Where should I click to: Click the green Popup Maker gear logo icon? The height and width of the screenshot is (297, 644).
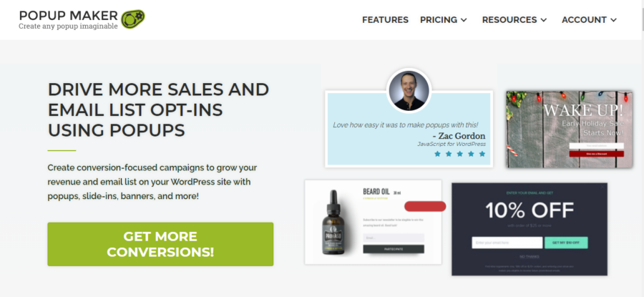(x=132, y=19)
